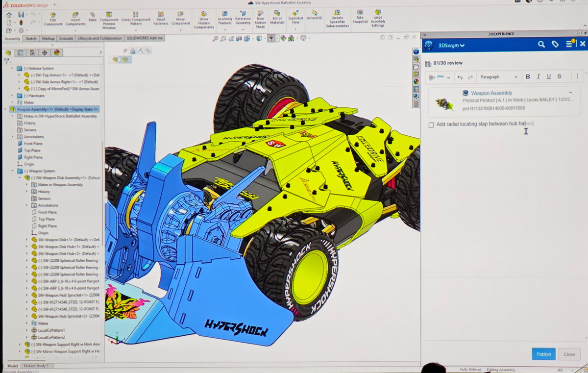
Task: Toggle Bold formatting in review editor
Action: tap(528, 76)
